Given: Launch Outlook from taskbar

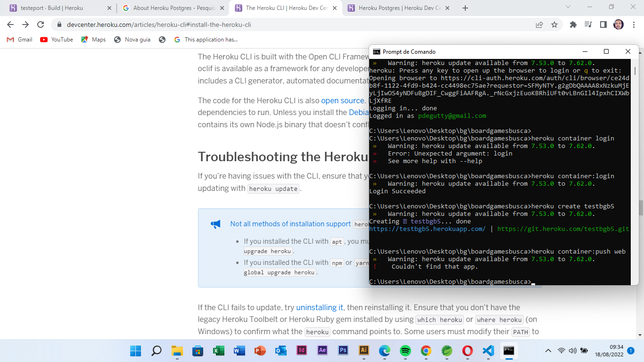Looking at the screenshot, I should point(281,351).
